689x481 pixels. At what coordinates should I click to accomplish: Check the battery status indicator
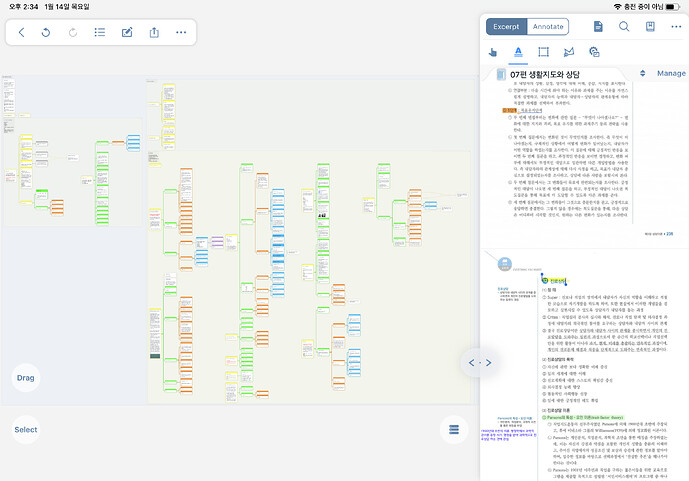(672, 7)
